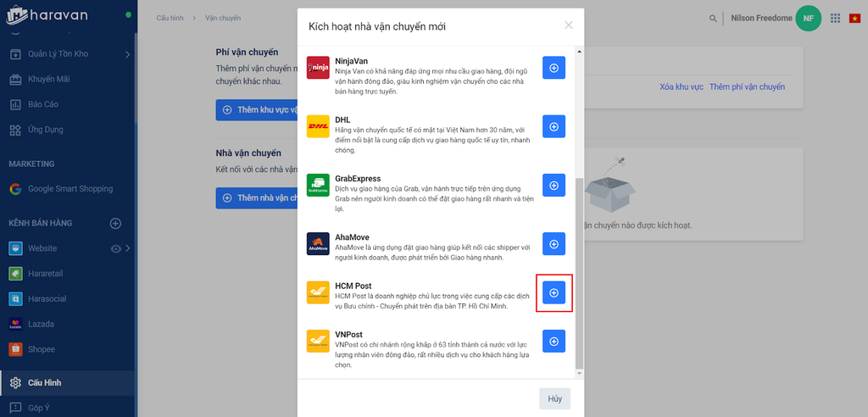Click Thêm khu vực button
The height and width of the screenshot is (417, 868).
257,109
